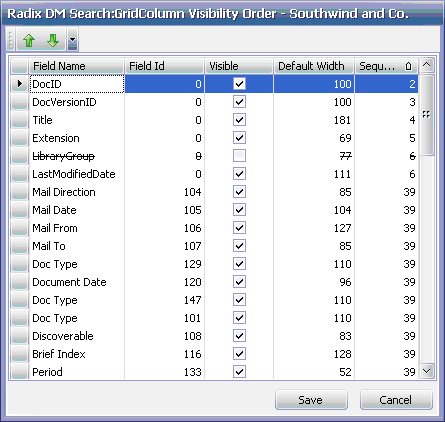The width and height of the screenshot is (445, 422).
Task: Click the Default Width column header
Action: 313,66
